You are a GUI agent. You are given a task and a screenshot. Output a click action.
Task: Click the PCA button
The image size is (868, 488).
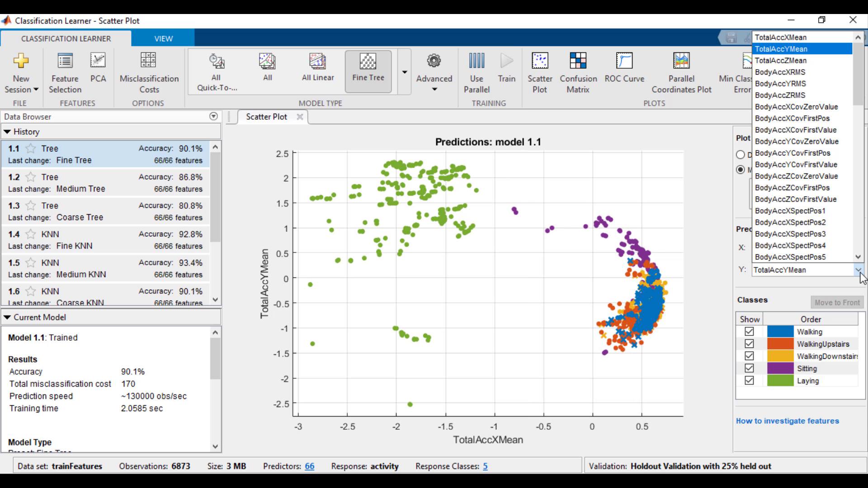pyautogui.click(x=98, y=68)
